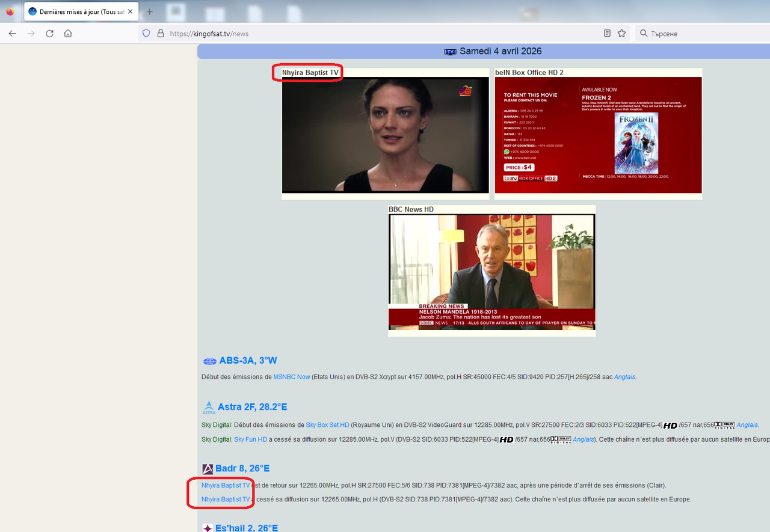Open the Nhyira Baptist TV screenshot thumbnail
770x532 pixels.
(x=386, y=135)
